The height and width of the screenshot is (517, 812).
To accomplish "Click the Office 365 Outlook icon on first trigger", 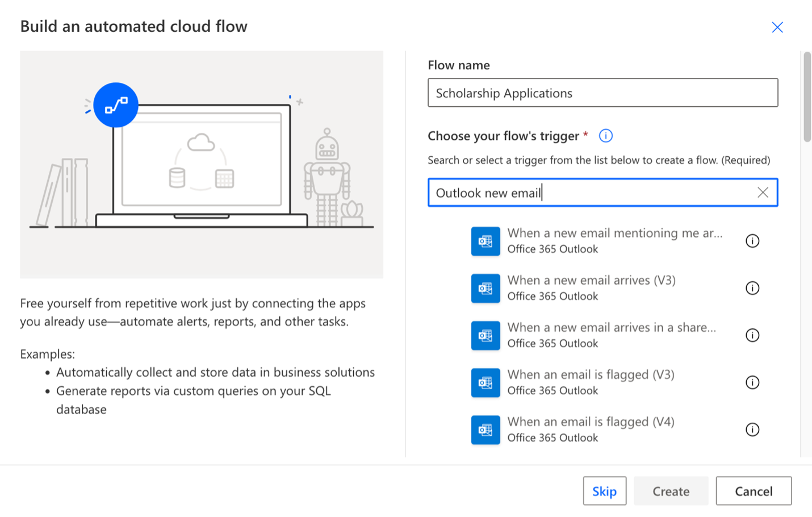I will 485,241.
